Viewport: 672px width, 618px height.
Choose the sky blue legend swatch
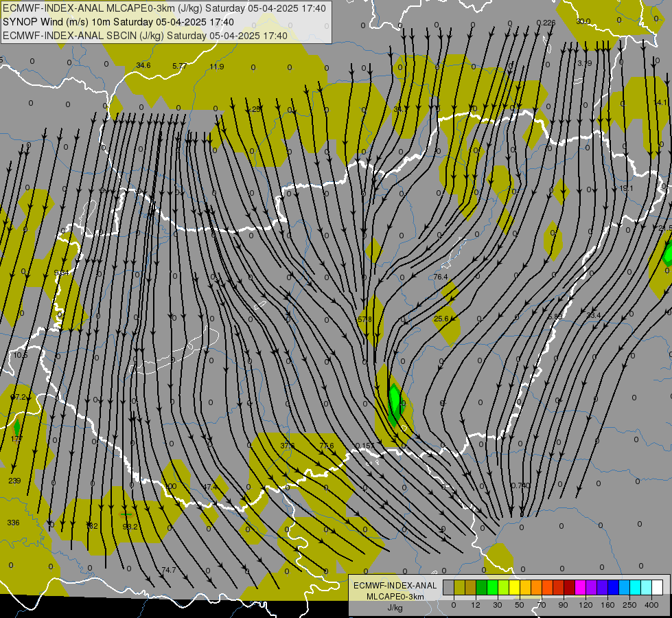(625, 588)
